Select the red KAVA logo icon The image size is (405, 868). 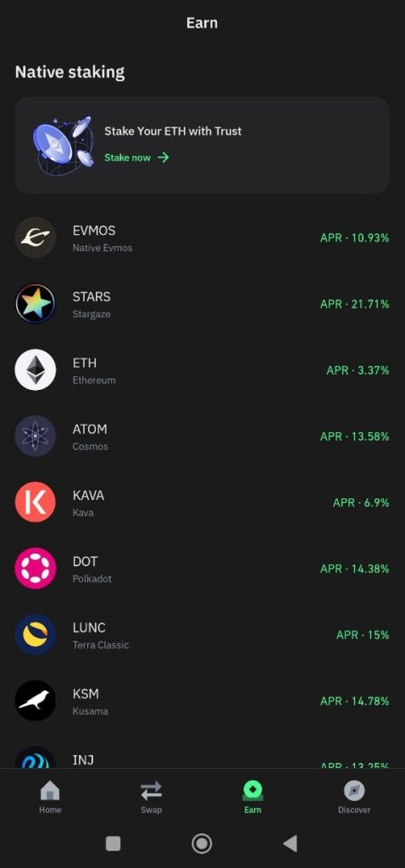point(36,502)
